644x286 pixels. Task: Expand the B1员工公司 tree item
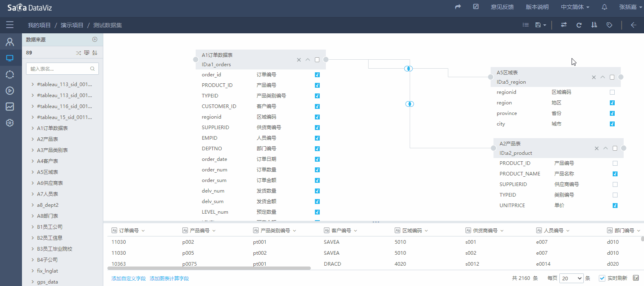(x=33, y=227)
